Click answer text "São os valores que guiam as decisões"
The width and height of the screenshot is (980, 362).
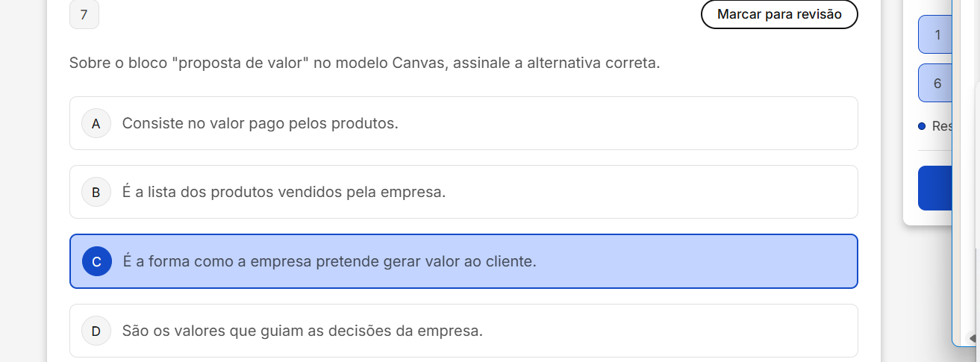302,331
